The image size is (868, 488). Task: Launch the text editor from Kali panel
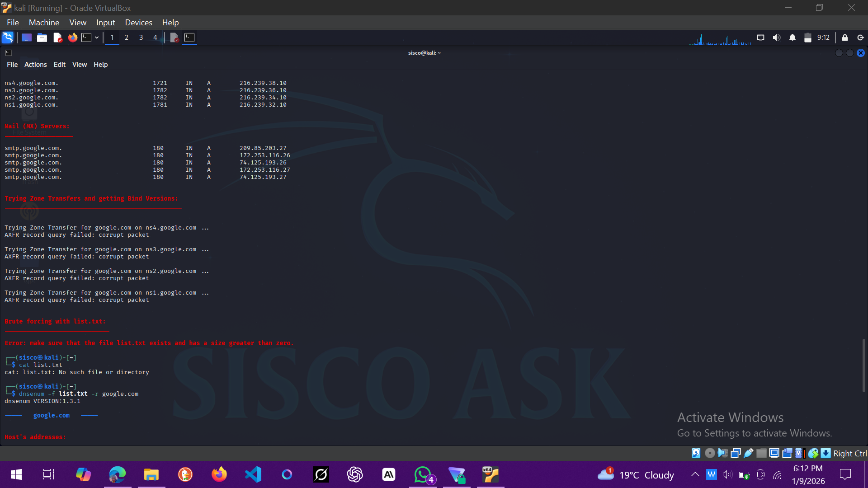click(57, 38)
